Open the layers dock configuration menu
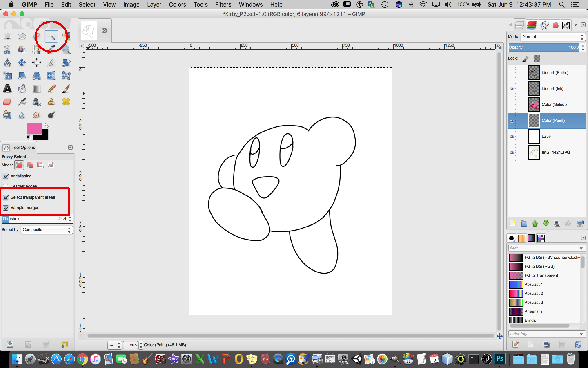The width and height of the screenshot is (588, 368). [583, 25]
